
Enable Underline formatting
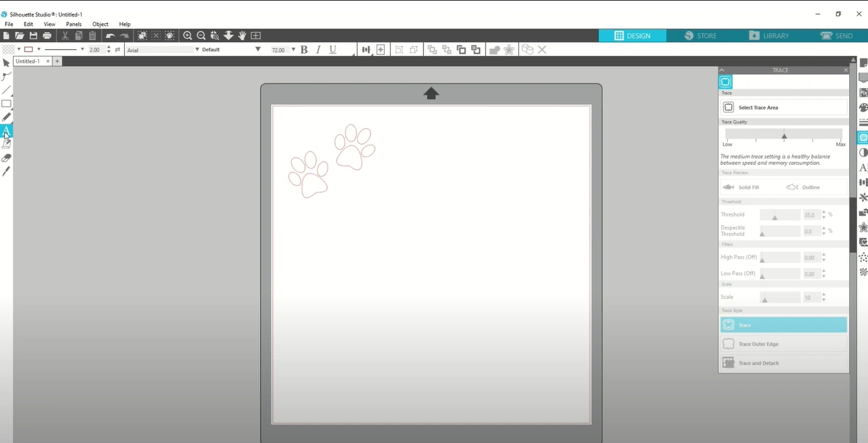pyautogui.click(x=333, y=49)
